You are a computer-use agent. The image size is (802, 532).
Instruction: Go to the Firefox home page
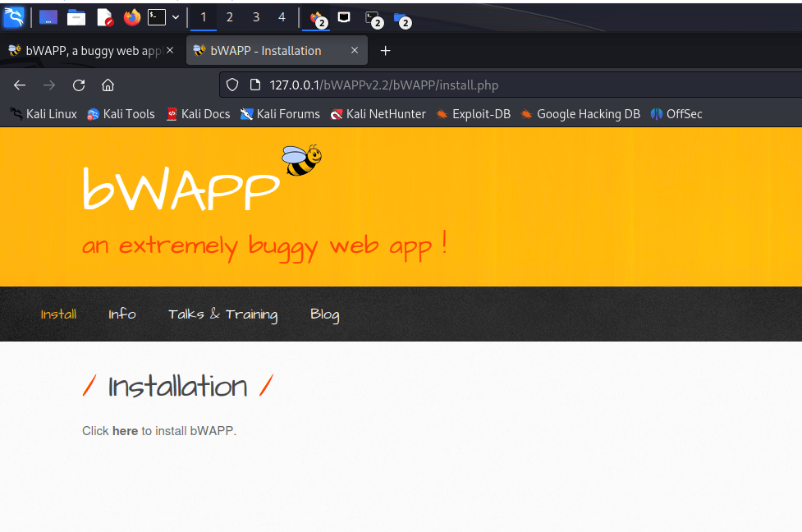click(x=108, y=85)
